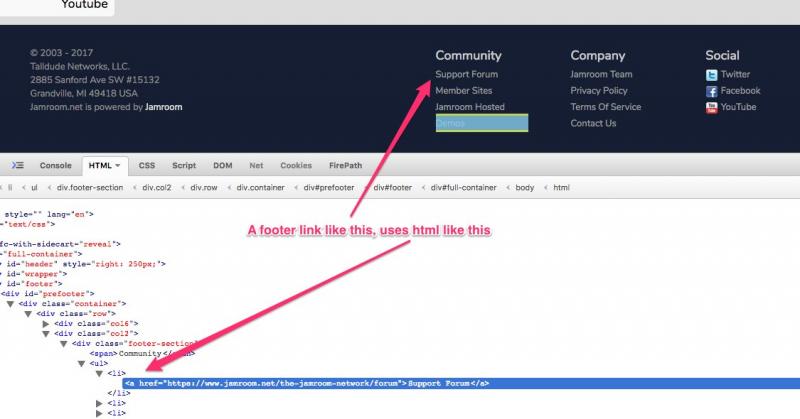800x419 pixels.
Task: Switch to the FirePath tab
Action: click(x=345, y=165)
